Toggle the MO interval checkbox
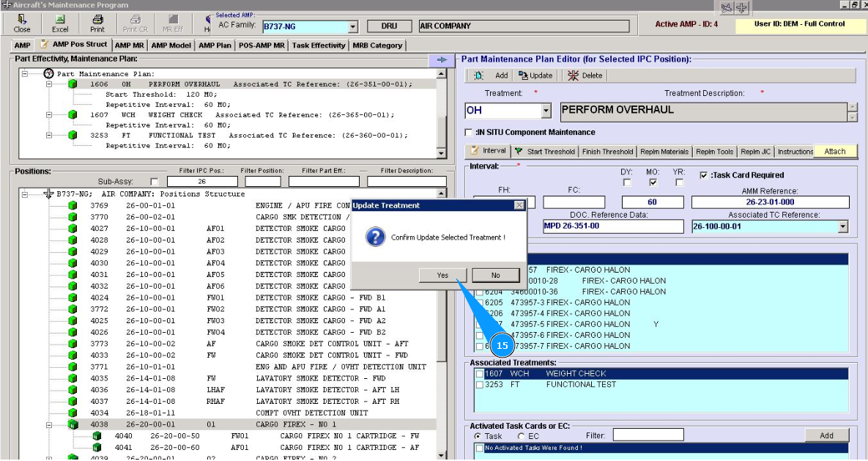This screenshot has height=461, width=868. point(653,182)
